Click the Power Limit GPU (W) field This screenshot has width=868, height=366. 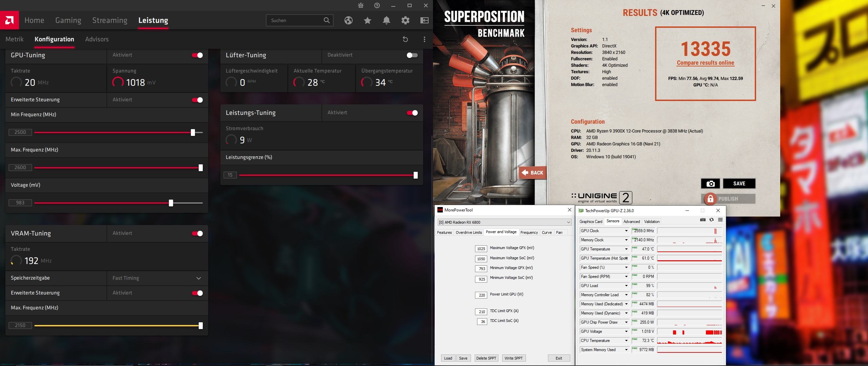click(481, 295)
